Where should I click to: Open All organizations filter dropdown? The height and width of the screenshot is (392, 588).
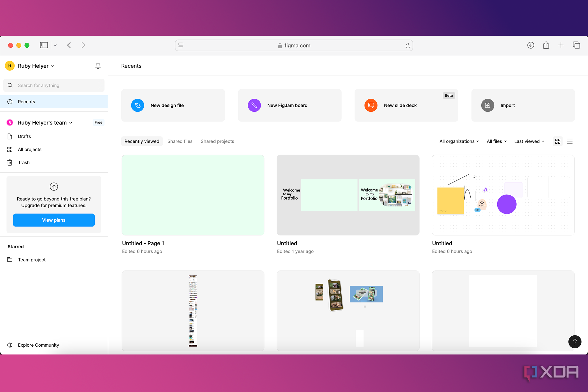click(459, 141)
